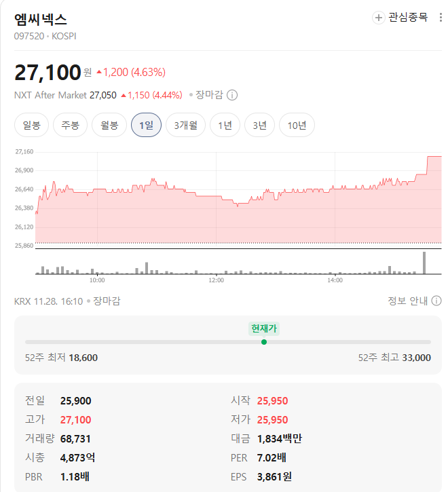Image resolution: width=448 pixels, height=492 pixels.
Task: Open the 정보 안내 link
Action: point(407,301)
